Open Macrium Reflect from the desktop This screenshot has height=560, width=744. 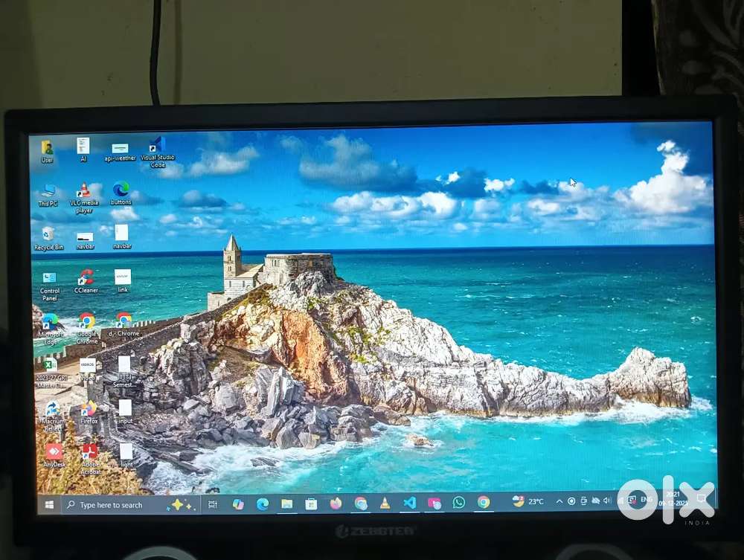[x=51, y=408]
